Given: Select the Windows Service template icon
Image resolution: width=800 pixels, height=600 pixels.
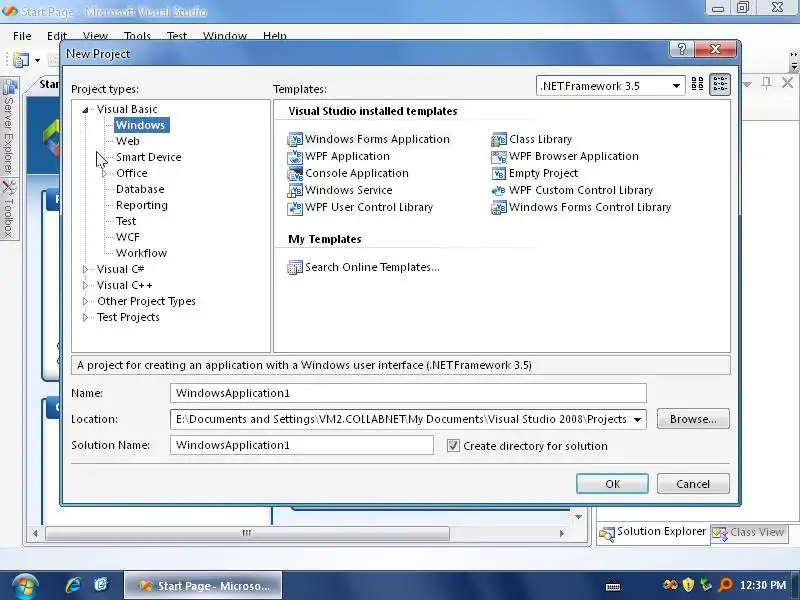Looking at the screenshot, I should [295, 190].
